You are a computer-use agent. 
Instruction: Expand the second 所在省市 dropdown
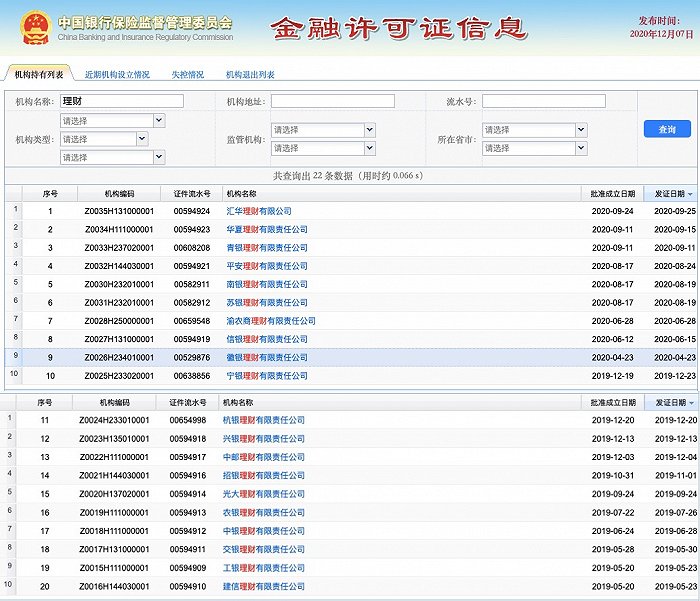pyautogui.click(x=535, y=148)
